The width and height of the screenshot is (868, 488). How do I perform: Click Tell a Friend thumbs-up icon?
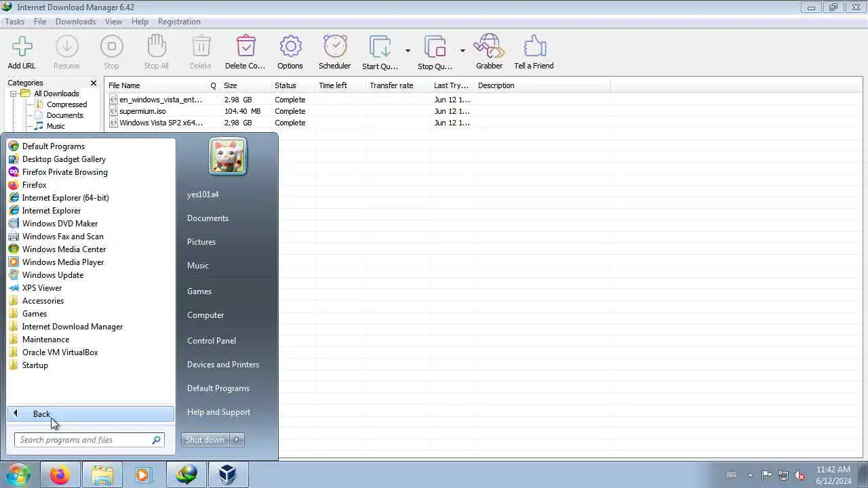click(534, 47)
